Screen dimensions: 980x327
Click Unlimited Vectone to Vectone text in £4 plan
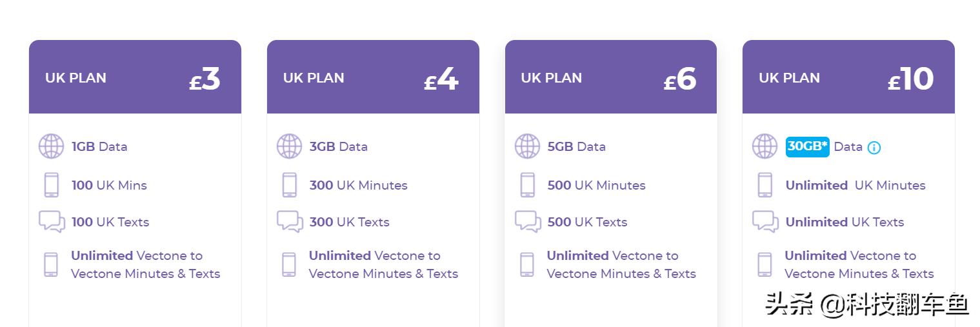[383, 264]
